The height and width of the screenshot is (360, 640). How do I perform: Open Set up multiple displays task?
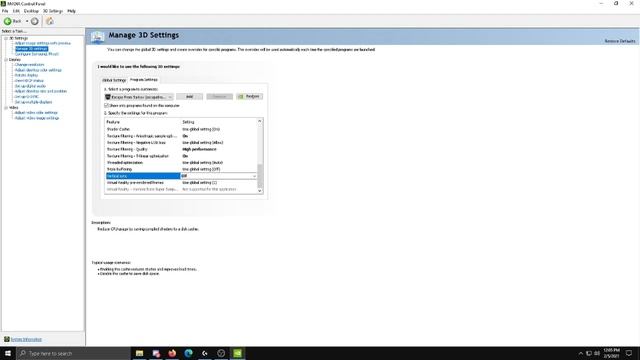click(x=33, y=102)
